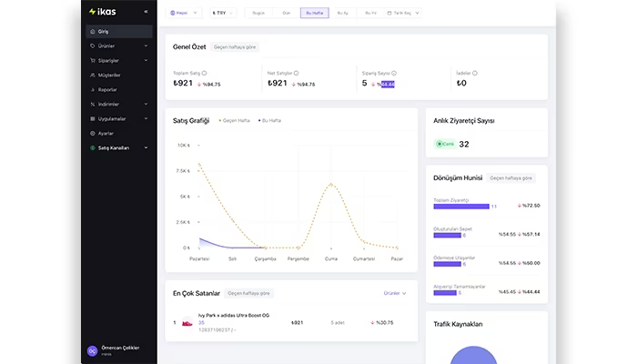Select the Bu Hafta date range tab
The height and width of the screenshot is (364, 637).
click(315, 13)
